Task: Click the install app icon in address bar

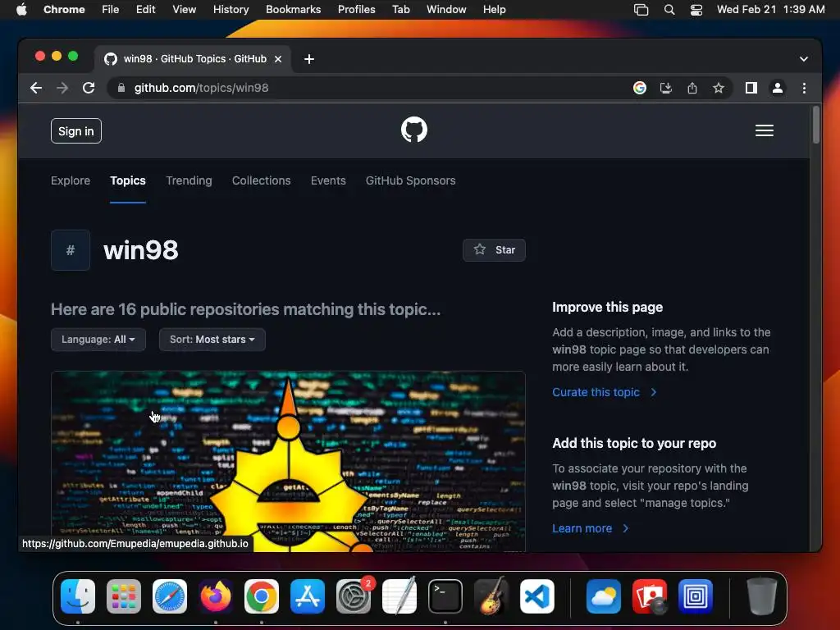Action: tap(666, 88)
